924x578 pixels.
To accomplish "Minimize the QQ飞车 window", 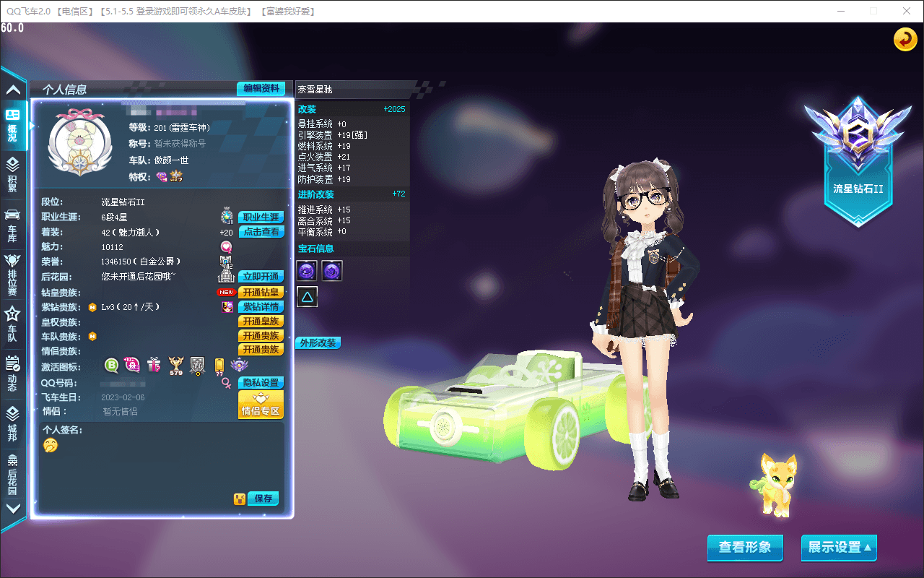I will (x=842, y=11).
